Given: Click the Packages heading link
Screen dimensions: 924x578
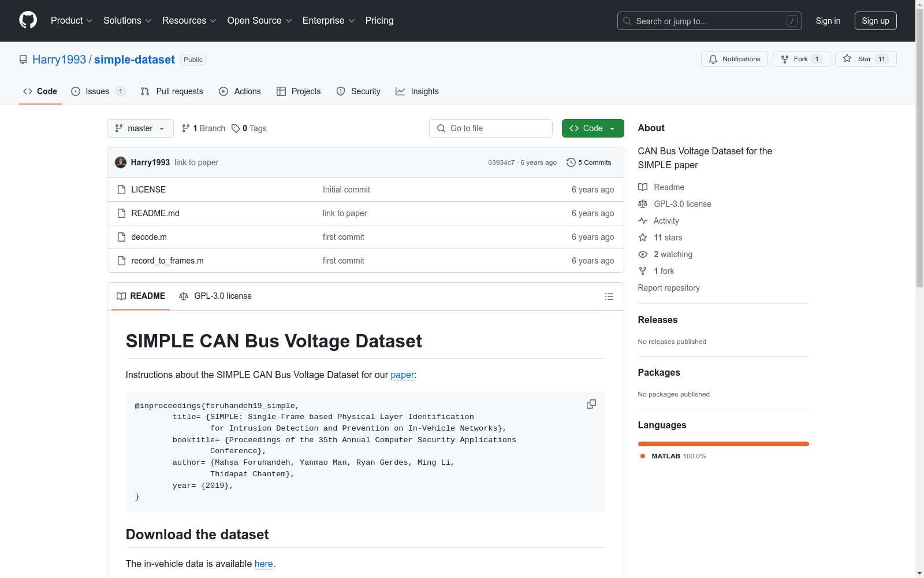Looking at the screenshot, I should 659,372.
